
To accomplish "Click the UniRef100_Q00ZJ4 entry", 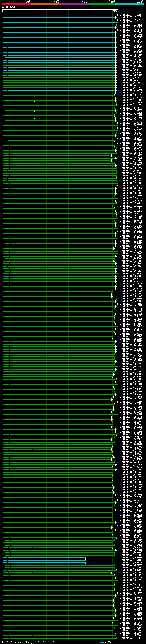I will point(131,30).
